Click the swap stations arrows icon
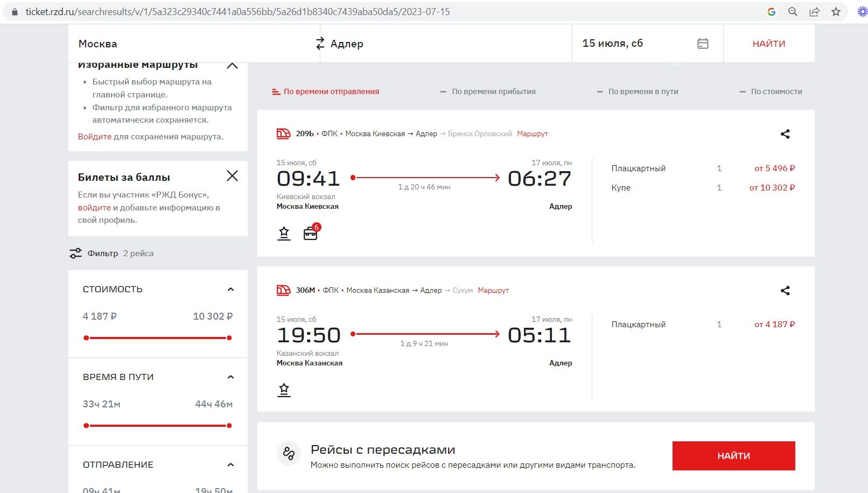The height and width of the screenshot is (493, 868). tap(320, 44)
